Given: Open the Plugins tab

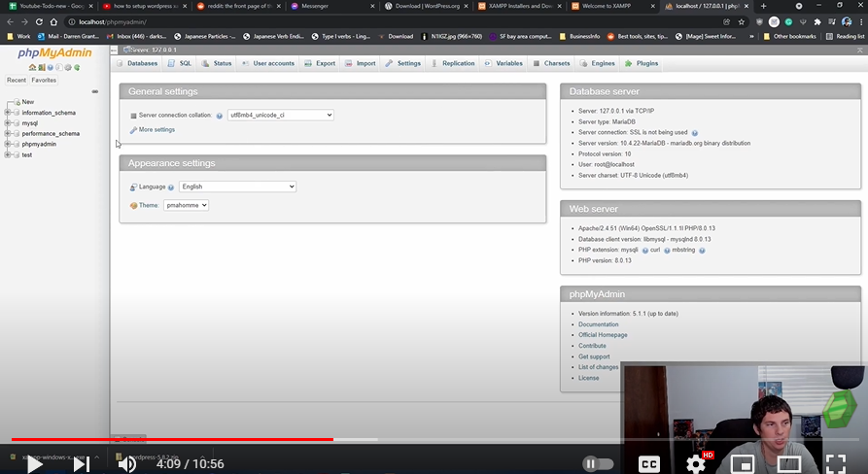Looking at the screenshot, I should [642, 63].
